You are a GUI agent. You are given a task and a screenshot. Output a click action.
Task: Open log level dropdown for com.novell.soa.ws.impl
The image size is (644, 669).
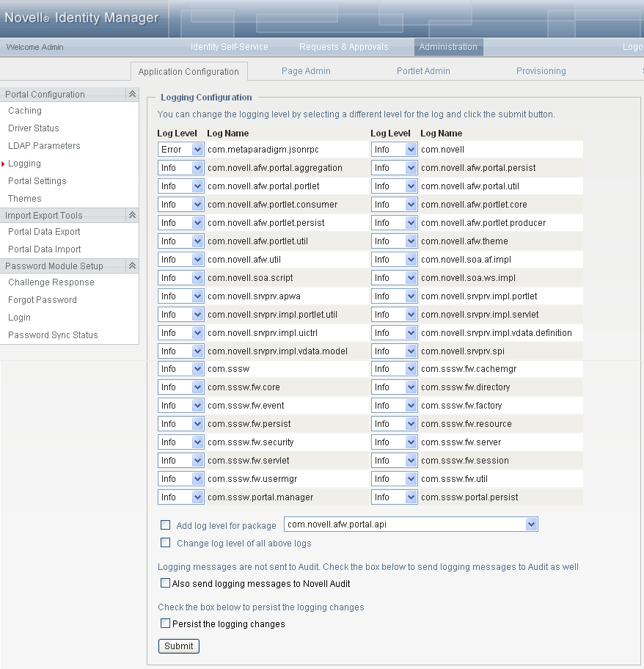[394, 278]
